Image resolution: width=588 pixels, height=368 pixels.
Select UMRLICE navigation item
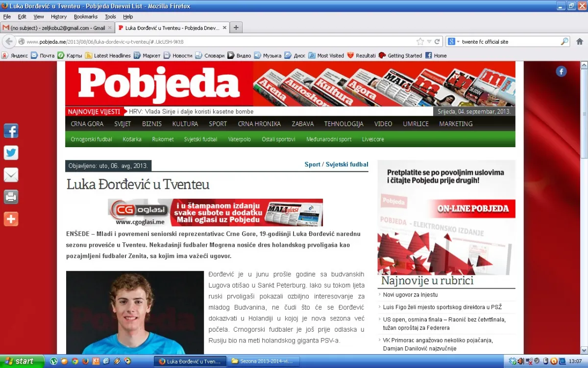[x=416, y=124]
